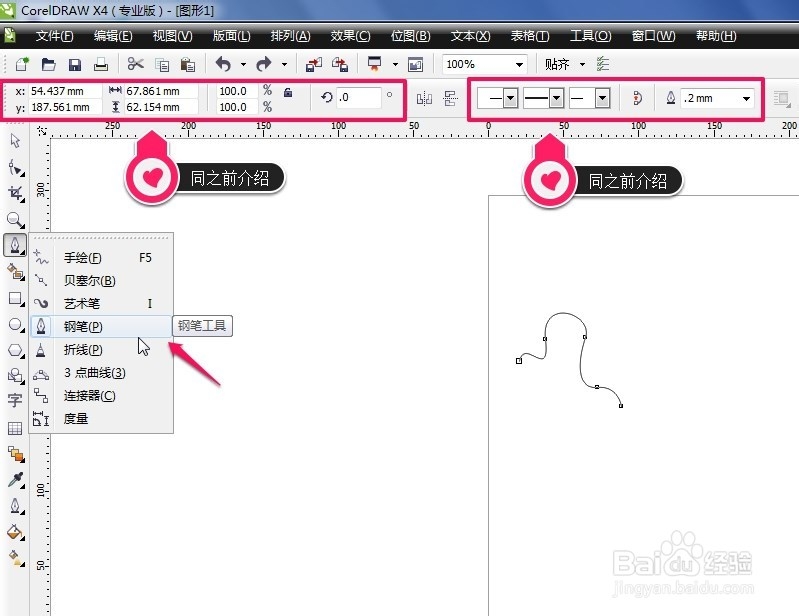
Task: Choose 艺术笔 from the flyout
Action: [x=101, y=304]
